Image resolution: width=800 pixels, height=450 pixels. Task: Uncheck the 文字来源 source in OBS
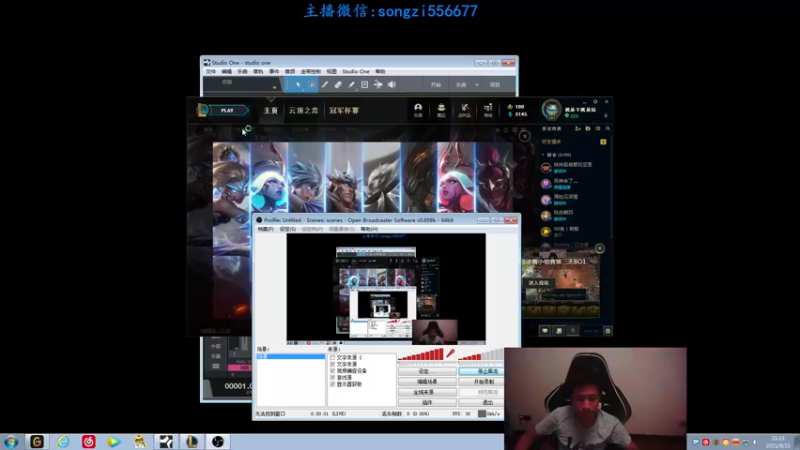333,364
